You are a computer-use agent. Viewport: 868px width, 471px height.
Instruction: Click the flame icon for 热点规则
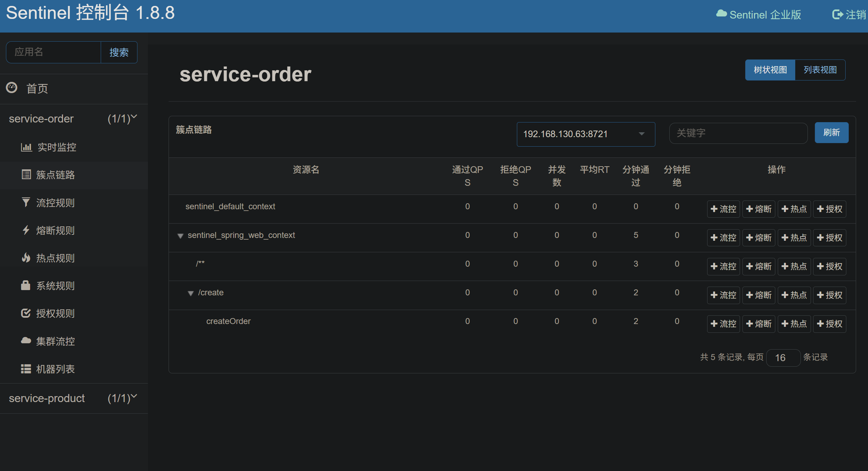tap(26, 258)
